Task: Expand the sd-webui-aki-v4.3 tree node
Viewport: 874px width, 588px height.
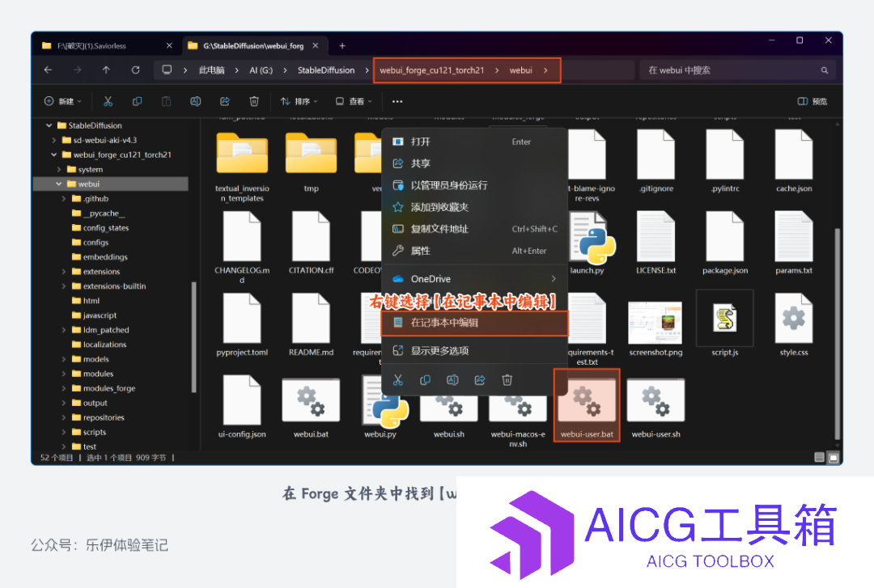Action: pyautogui.click(x=53, y=140)
